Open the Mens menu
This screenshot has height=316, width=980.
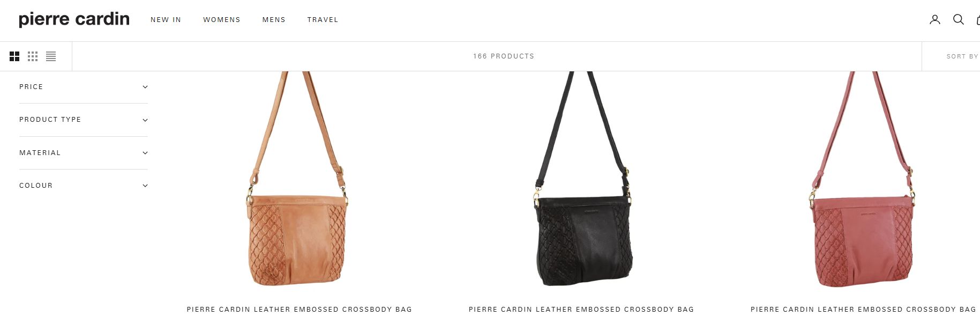[x=274, y=20]
